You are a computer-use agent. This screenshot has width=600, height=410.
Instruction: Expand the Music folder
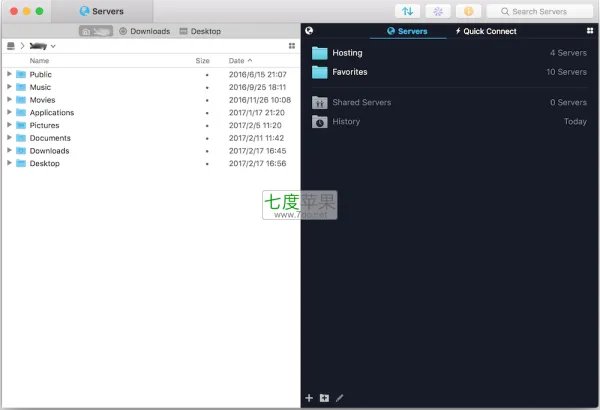coord(9,87)
